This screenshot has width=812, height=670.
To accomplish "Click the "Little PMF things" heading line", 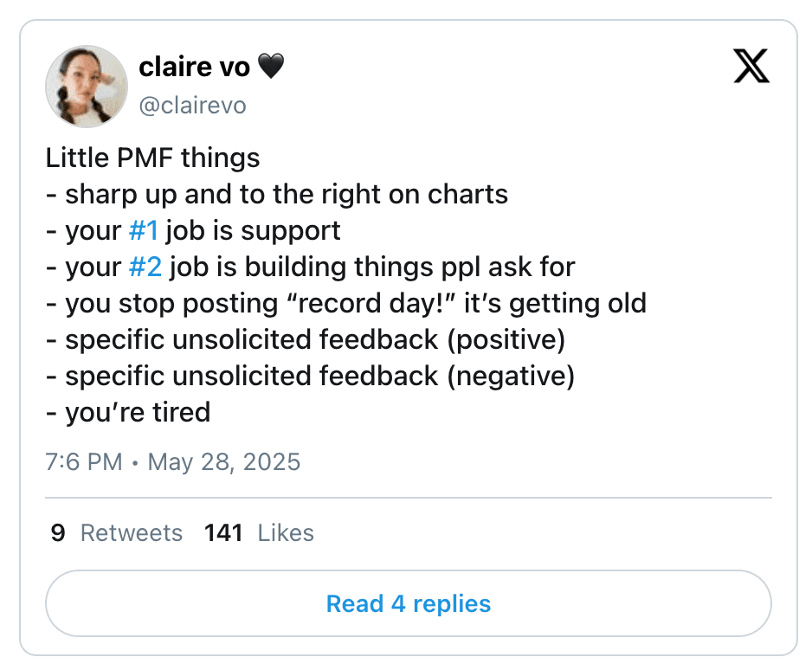I will 152,158.
